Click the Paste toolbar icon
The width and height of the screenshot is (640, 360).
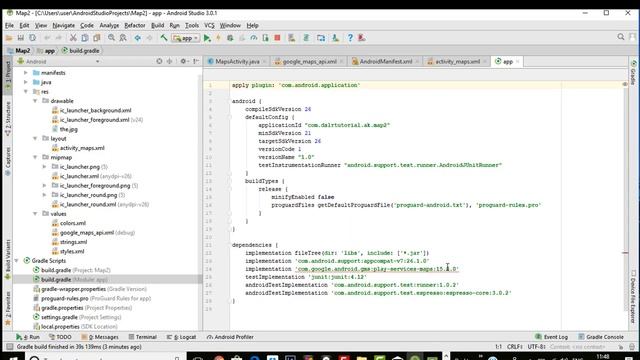click(x=97, y=38)
